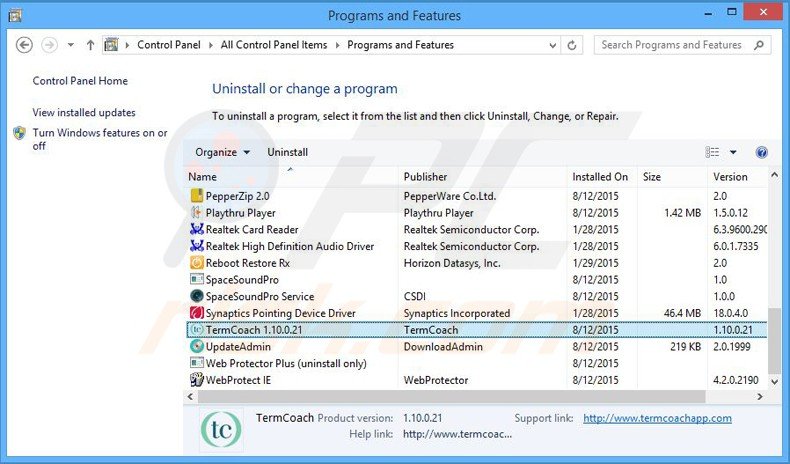Click the horizontal scrollbar right arrow

click(x=760, y=396)
